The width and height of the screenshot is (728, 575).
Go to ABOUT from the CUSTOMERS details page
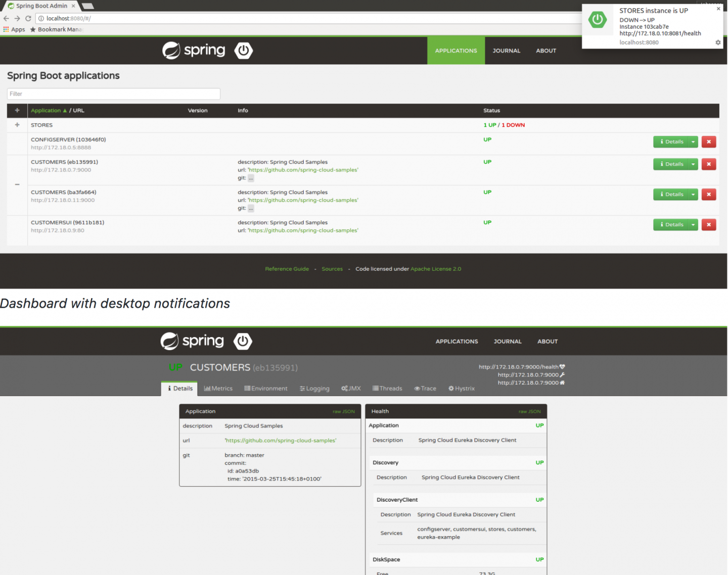pos(548,342)
